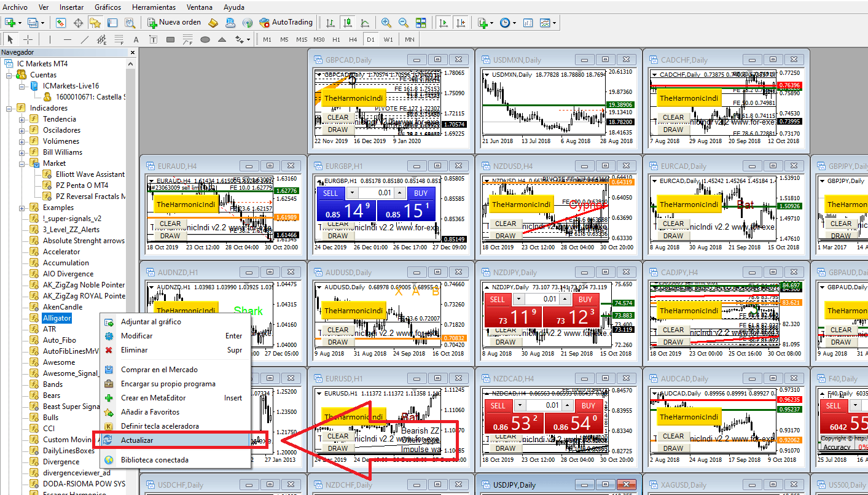The image size is (868, 495).
Task: Toggle the Navigator favorites panel icon
Action: point(95,23)
